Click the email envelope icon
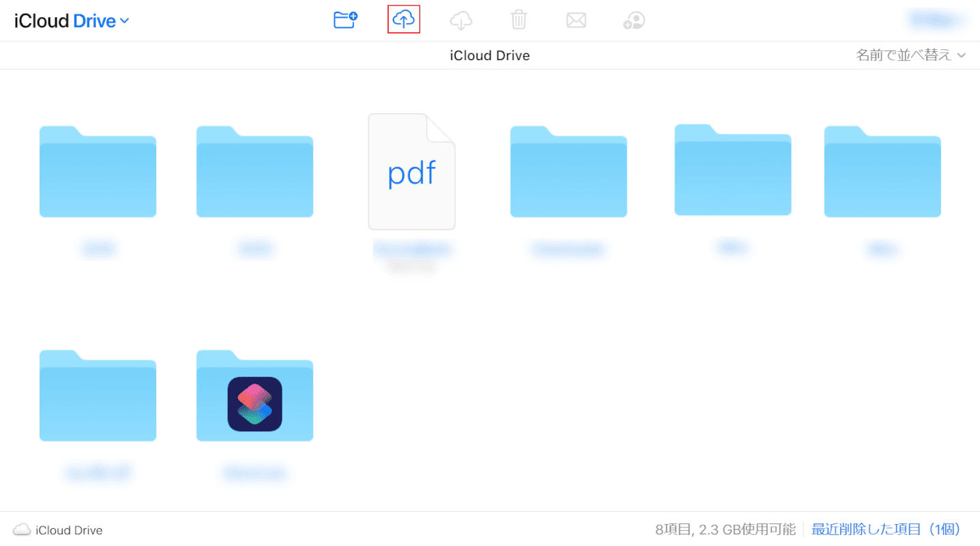Screen dimensions: 980x546 point(576,20)
